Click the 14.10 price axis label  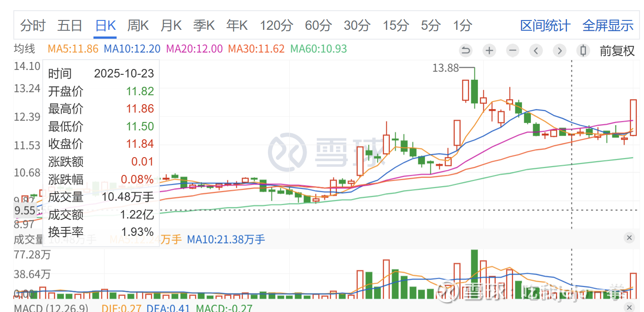tap(27, 66)
